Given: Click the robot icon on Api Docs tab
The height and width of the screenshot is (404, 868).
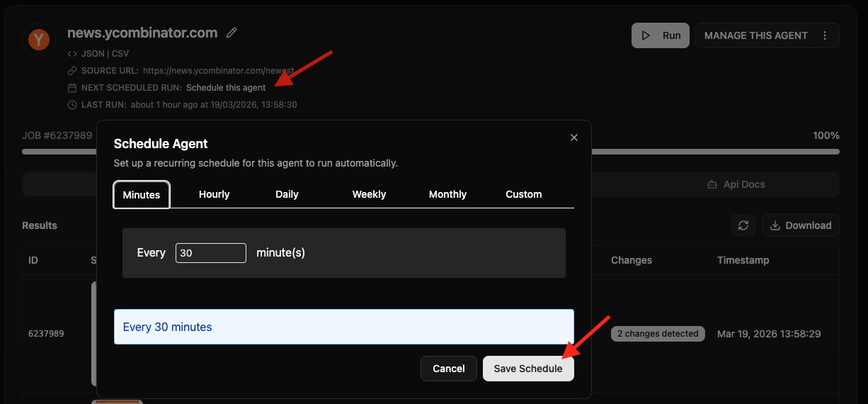Looking at the screenshot, I should pos(712,184).
